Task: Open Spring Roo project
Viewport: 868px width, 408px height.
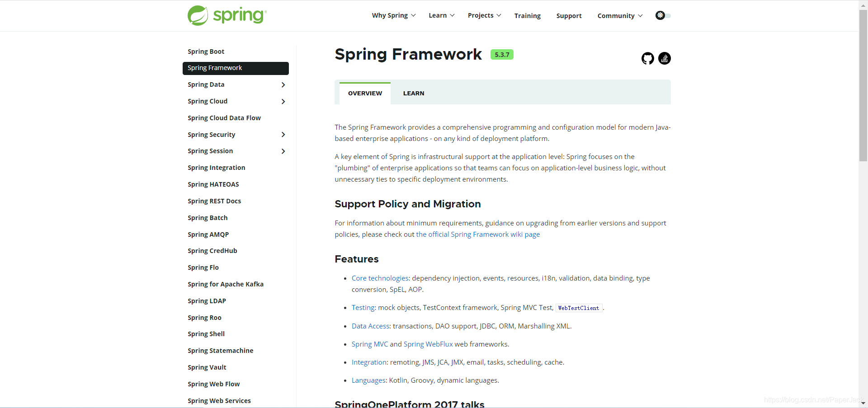Action: tap(204, 318)
